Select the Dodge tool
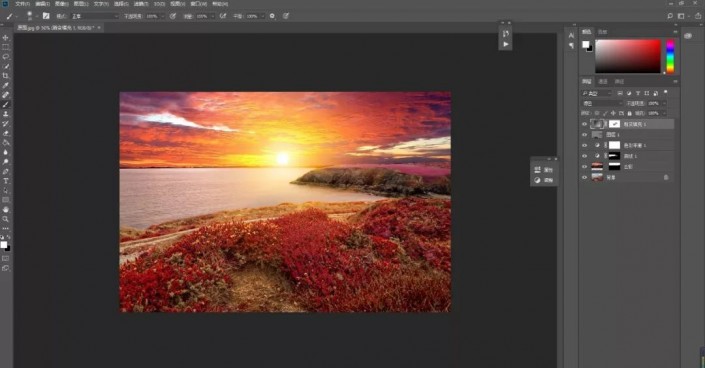 tap(6, 162)
